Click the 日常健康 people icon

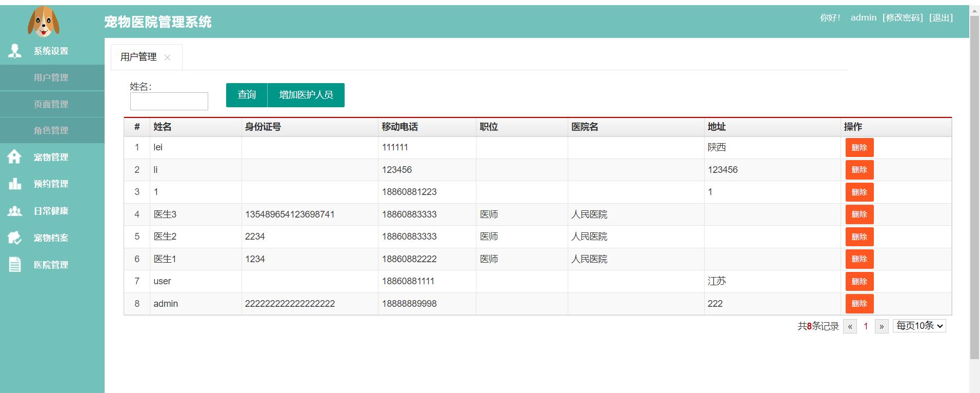(x=14, y=211)
